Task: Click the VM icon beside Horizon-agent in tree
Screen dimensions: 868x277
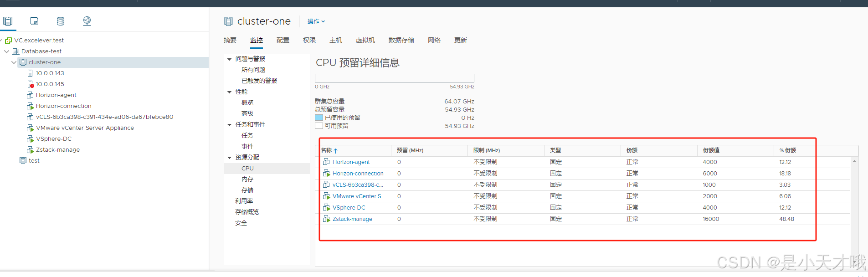Action: point(30,95)
